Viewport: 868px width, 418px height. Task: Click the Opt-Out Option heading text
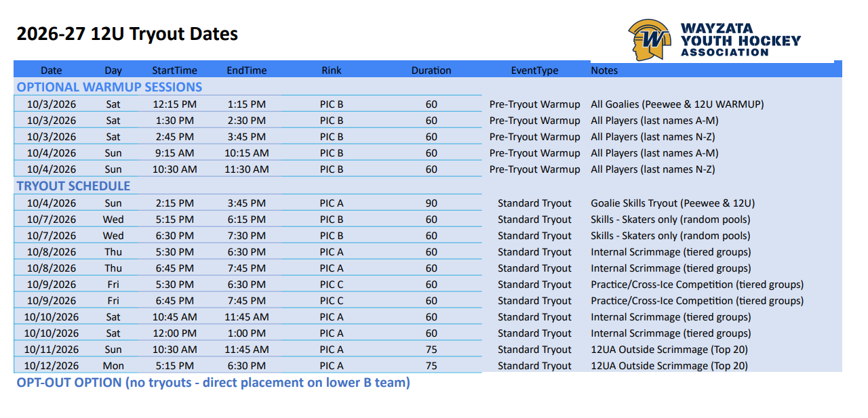pyautogui.click(x=213, y=383)
